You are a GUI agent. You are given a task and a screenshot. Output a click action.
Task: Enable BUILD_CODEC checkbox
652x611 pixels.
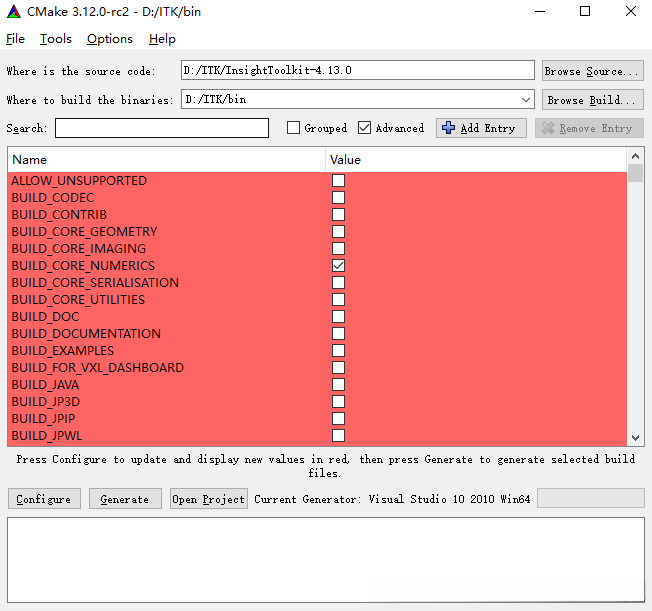[338, 198]
